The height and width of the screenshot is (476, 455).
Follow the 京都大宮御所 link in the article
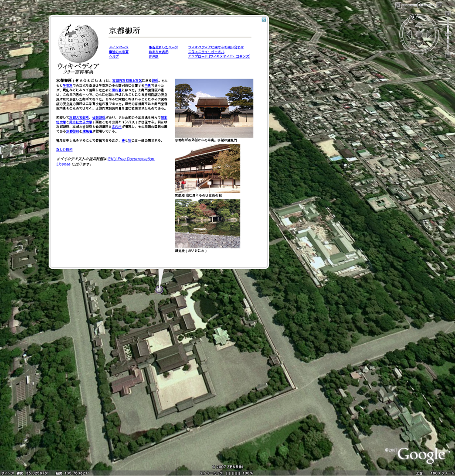(x=79, y=117)
